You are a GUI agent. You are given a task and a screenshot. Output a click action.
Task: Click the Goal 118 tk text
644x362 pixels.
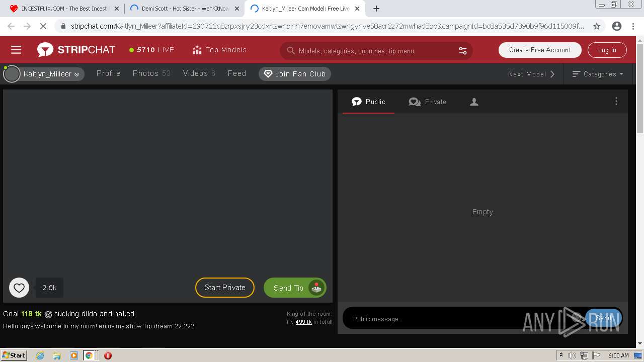pos(22,314)
